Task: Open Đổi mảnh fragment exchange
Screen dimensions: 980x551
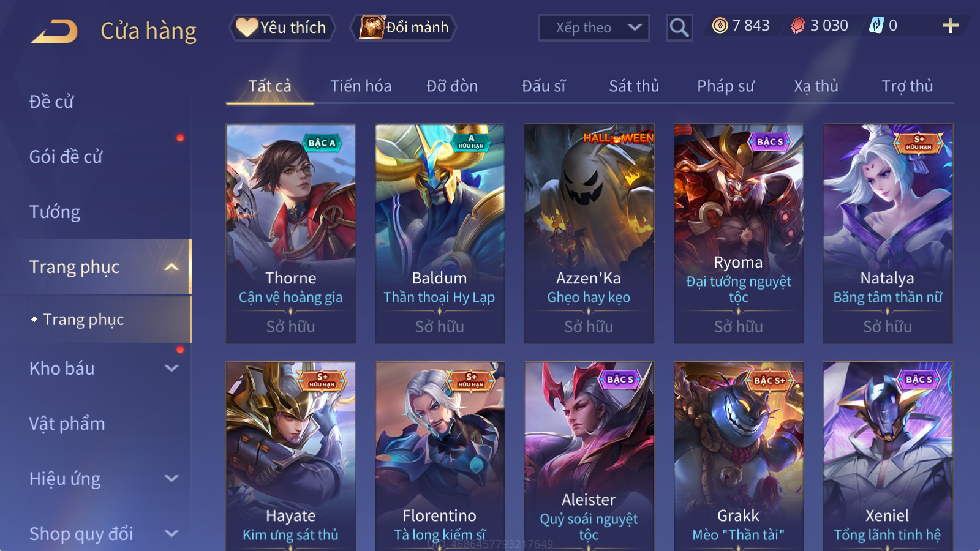Action: 404,28
